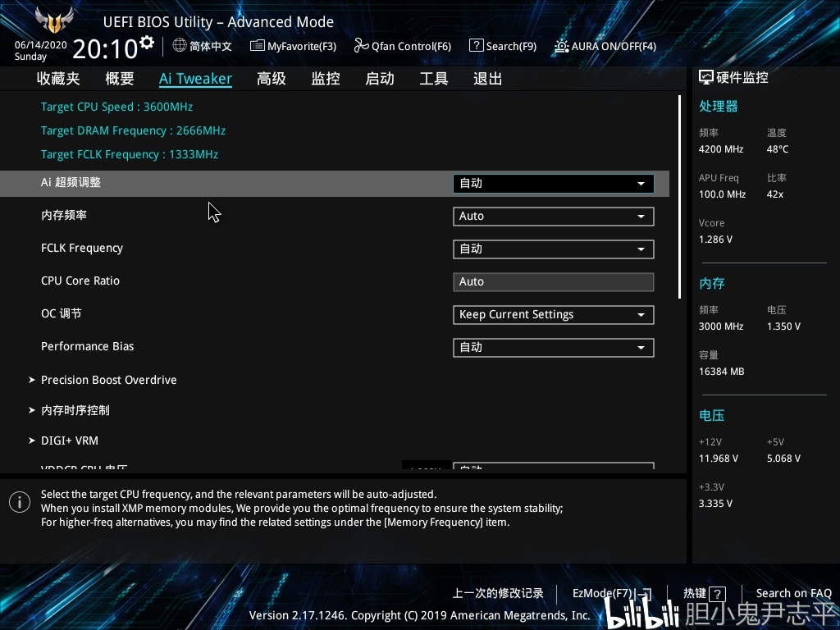Click the memory 3000 MHz value
The height and width of the screenshot is (630, 840).
click(x=720, y=326)
